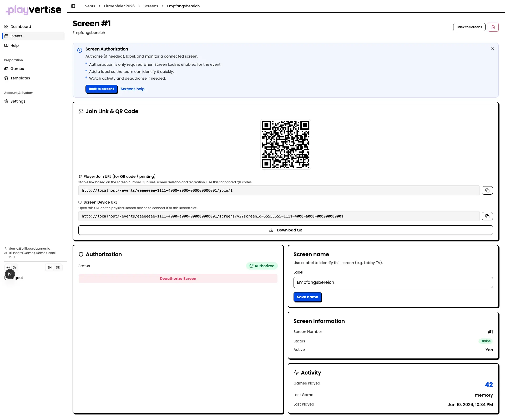The height and width of the screenshot is (420, 505).
Task: Set language to DE
Action: coord(58,267)
